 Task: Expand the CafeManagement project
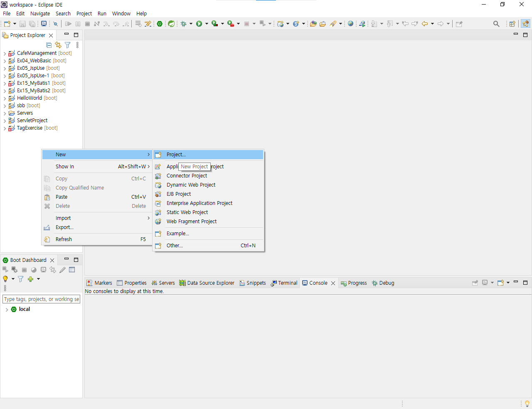(5, 53)
